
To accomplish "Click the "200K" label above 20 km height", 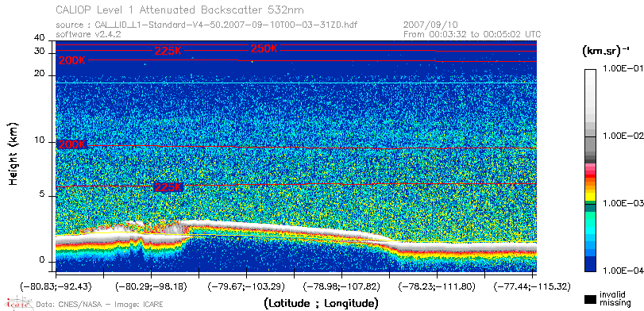I will 72,61.
